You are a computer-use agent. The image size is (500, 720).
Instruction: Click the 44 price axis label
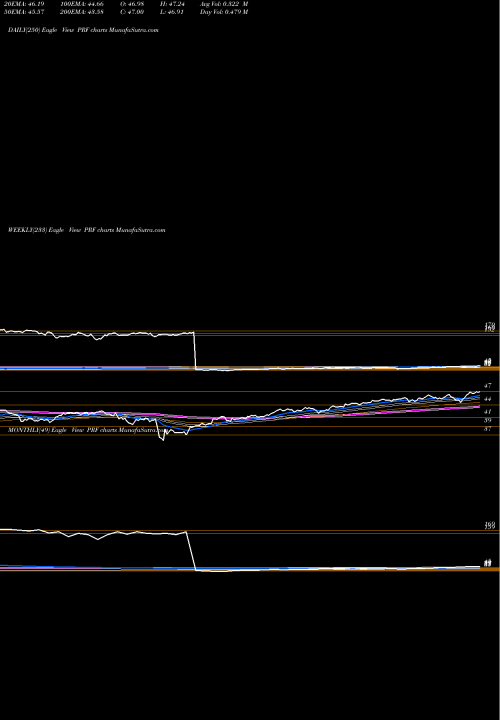click(488, 399)
